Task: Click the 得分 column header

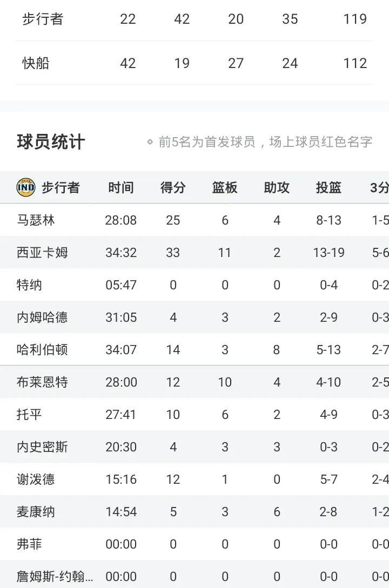Action: (x=173, y=187)
